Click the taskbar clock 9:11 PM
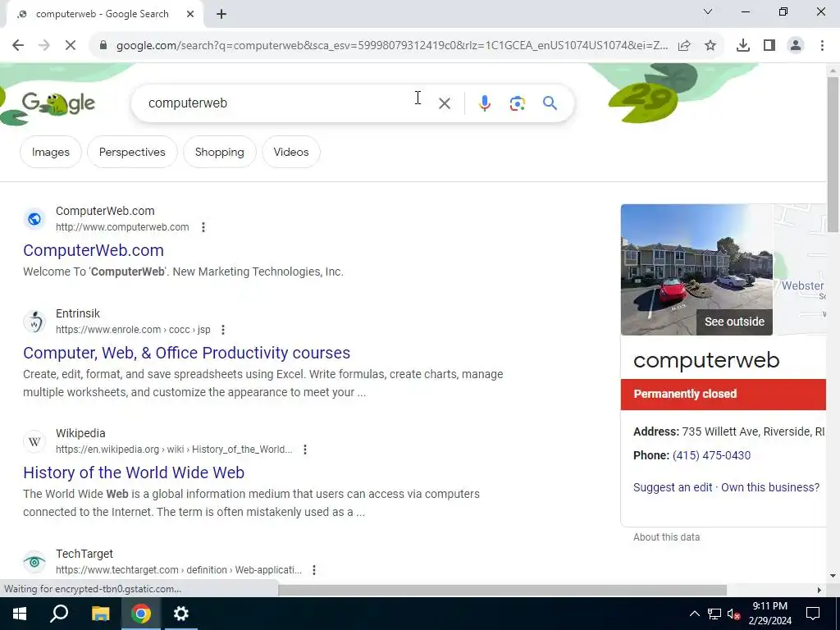The width and height of the screenshot is (840, 630). click(769, 606)
